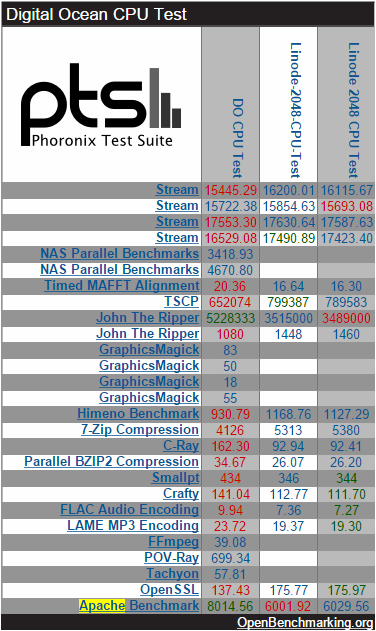
Task: Click the 17630.64 Stream value
Action: [289, 222]
